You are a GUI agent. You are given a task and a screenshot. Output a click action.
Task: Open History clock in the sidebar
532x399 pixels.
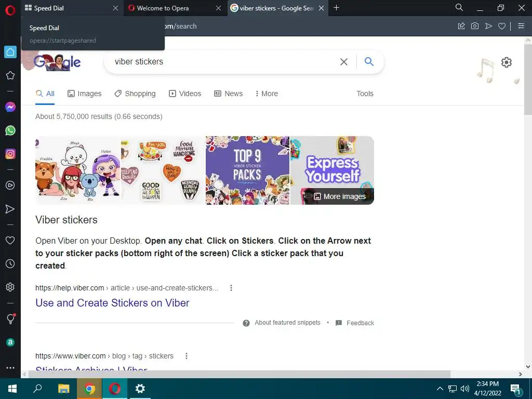point(10,263)
